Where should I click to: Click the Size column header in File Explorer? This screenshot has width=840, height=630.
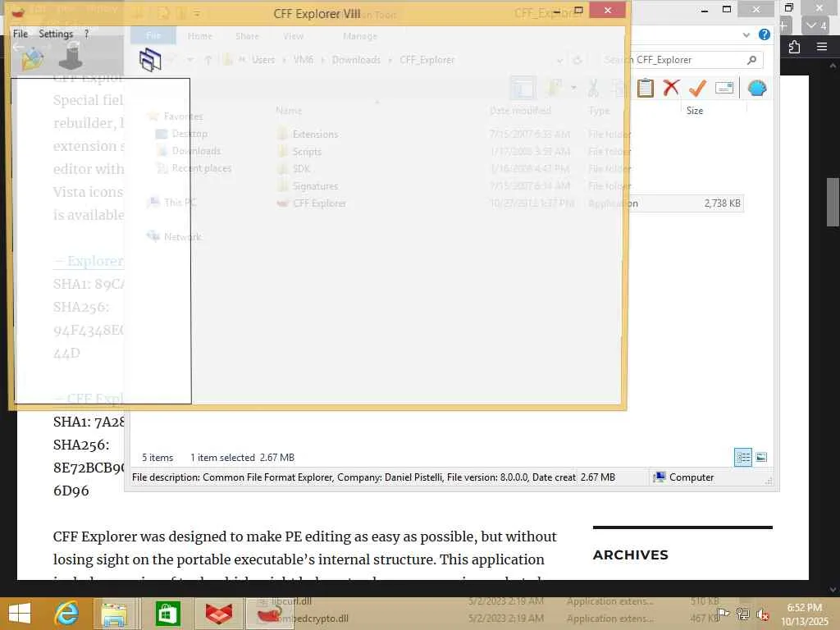[x=695, y=111]
